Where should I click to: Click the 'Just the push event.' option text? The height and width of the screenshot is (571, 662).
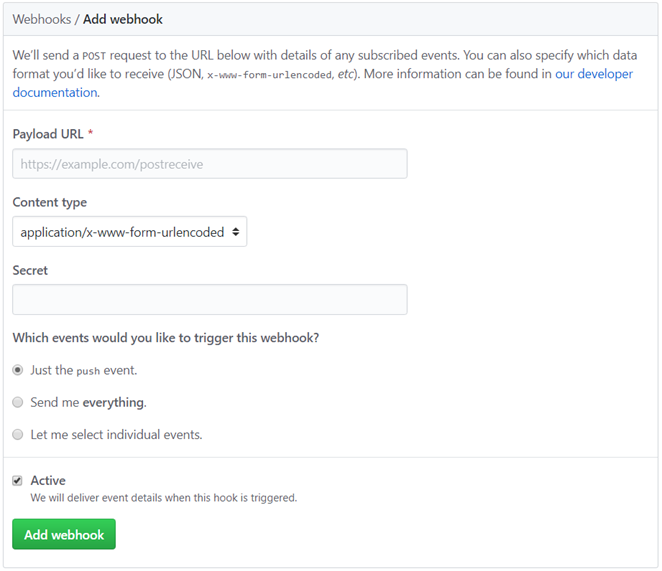pos(84,370)
